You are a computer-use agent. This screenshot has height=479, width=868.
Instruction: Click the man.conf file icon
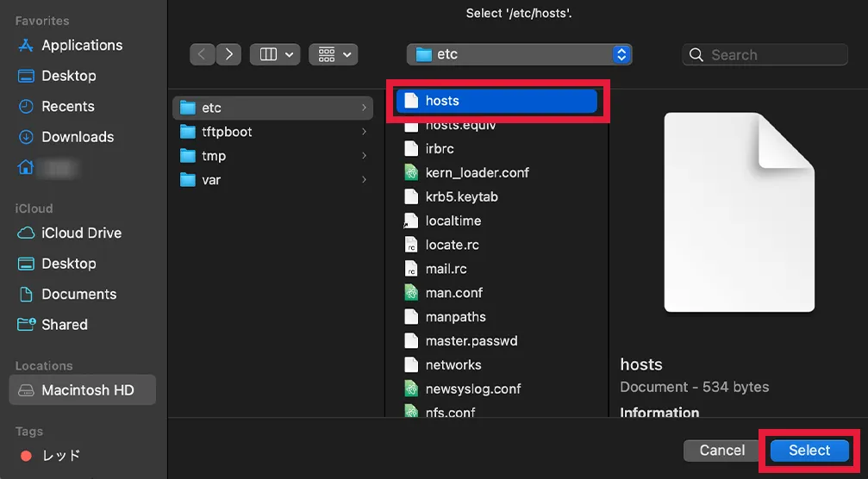click(x=411, y=293)
